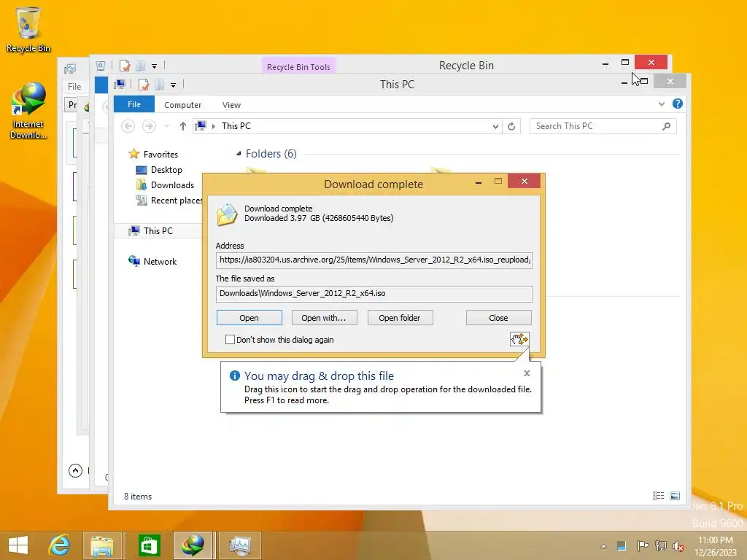Click computer icon in address bar
Screen dimensions: 747x560
pyautogui.click(x=201, y=126)
